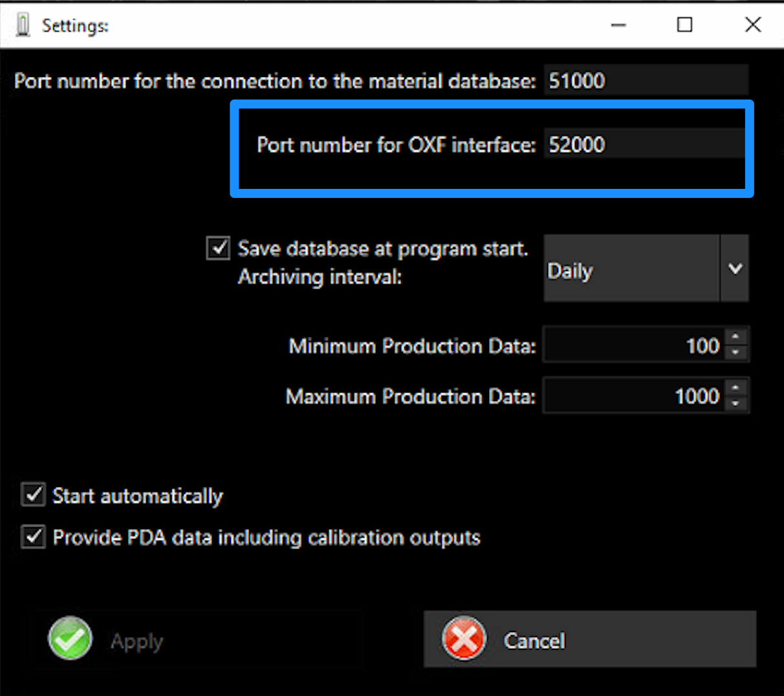The width and height of the screenshot is (784, 696).
Task: Increase Minimum Production Data with up arrow
Action: (735, 337)
